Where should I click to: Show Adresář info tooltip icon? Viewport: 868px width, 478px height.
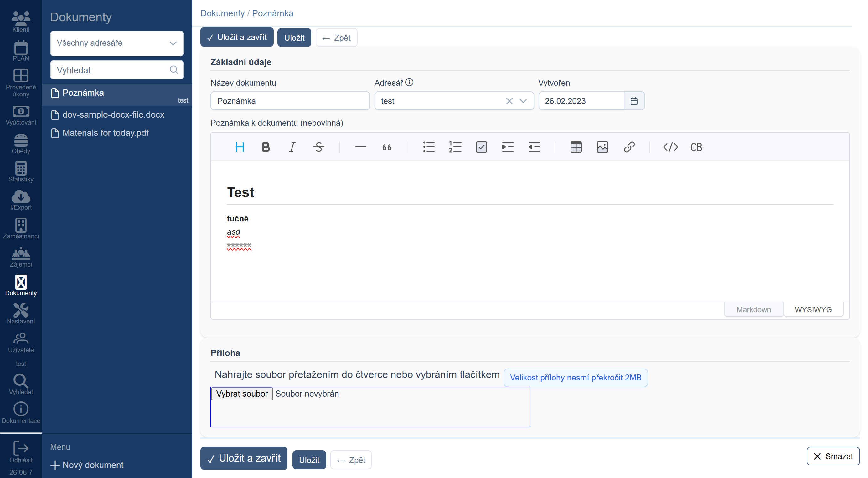[409, 83]
